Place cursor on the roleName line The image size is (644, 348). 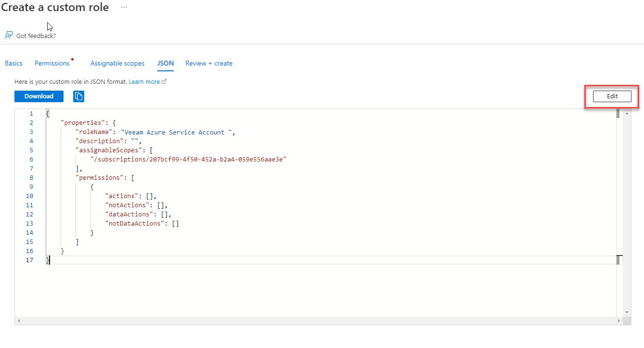154,132
